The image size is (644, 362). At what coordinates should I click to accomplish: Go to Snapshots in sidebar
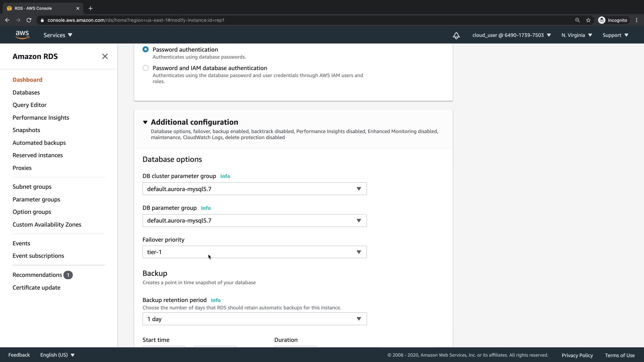(26, 130)
